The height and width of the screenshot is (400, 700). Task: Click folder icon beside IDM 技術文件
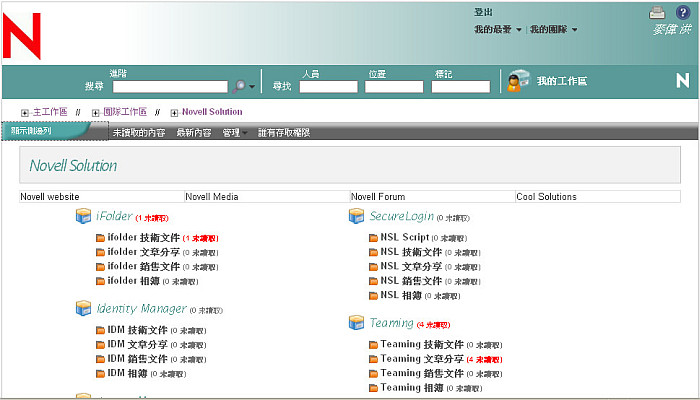pos(100,331)
